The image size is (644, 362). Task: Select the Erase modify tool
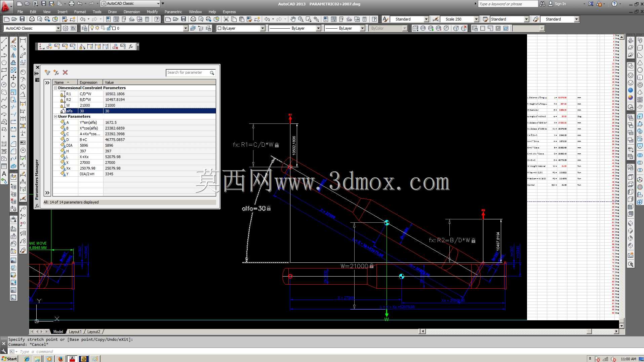(x=13, y=40)
